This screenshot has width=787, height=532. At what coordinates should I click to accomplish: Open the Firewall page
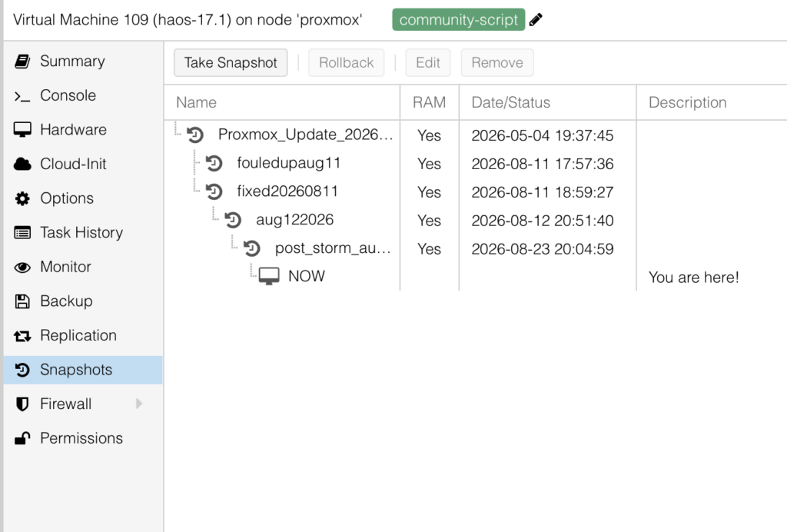coord(83,404)
